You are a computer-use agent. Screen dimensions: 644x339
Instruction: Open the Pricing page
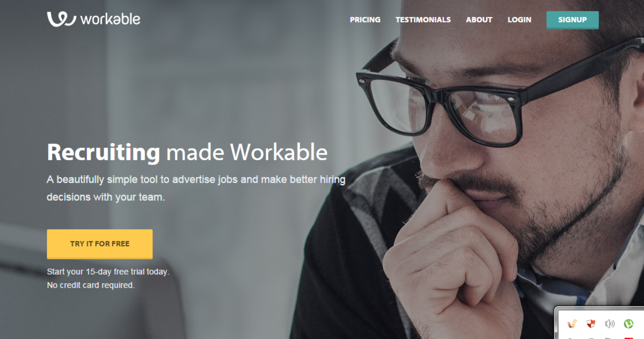365,19
